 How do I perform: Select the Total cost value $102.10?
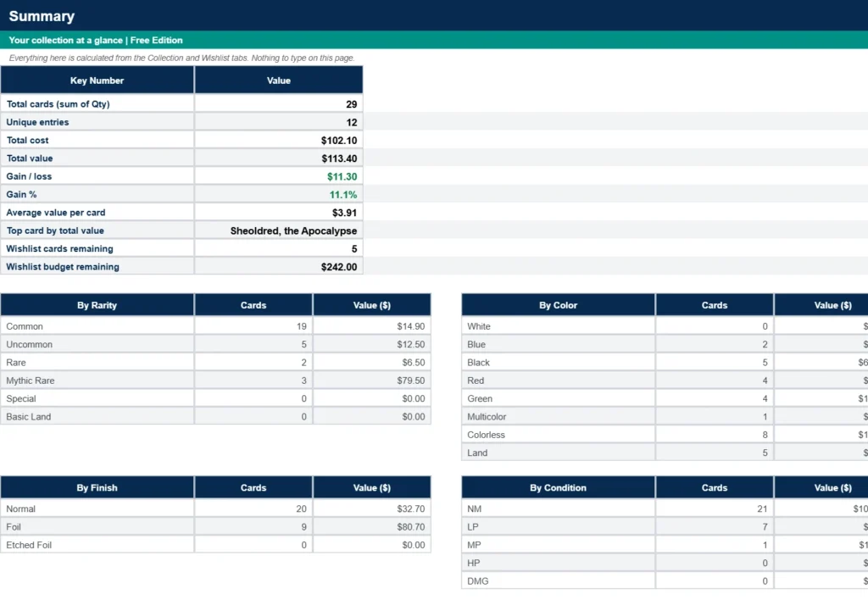pos(278,141)
